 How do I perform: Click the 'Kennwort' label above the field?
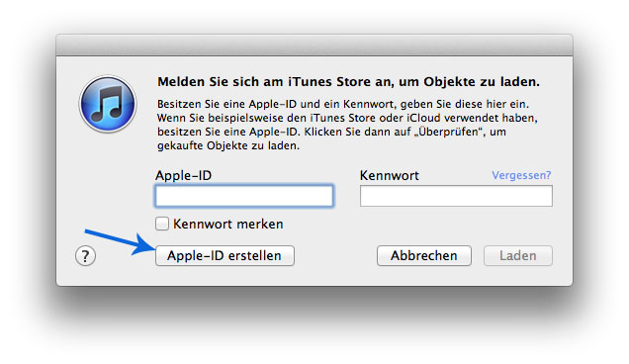389,175
